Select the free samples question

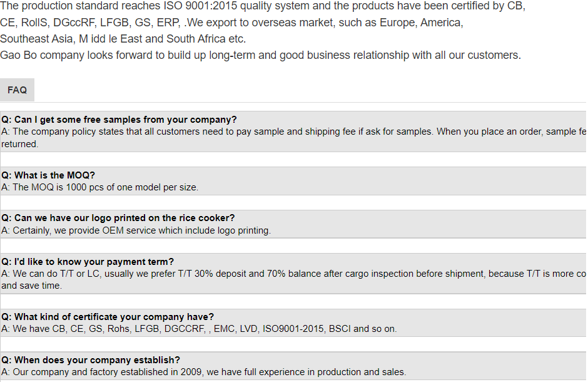[x=119, y=120]
